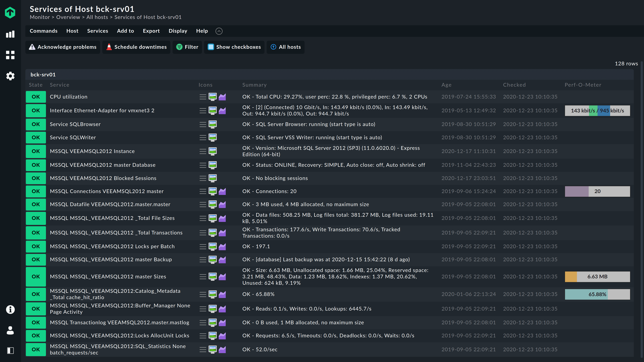Open graph icon for master Backup row
The width and height of the screenshot is (644, 362).
(222, 260)
